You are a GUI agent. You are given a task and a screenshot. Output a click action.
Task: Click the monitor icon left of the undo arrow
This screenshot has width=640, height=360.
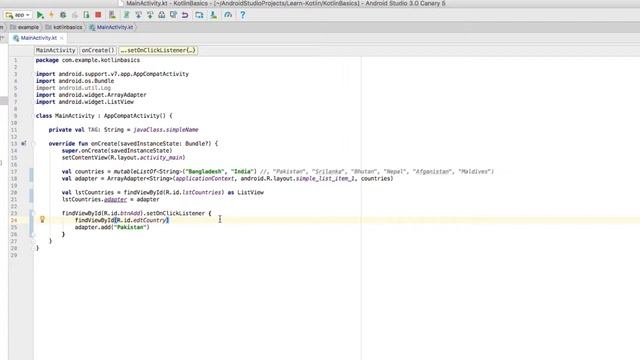(x=173, y=15)
